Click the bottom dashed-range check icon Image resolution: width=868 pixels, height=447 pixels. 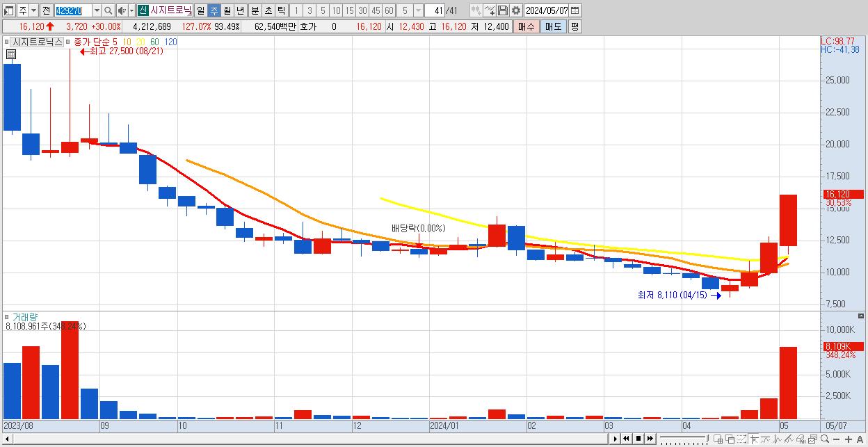coord(741,439)
